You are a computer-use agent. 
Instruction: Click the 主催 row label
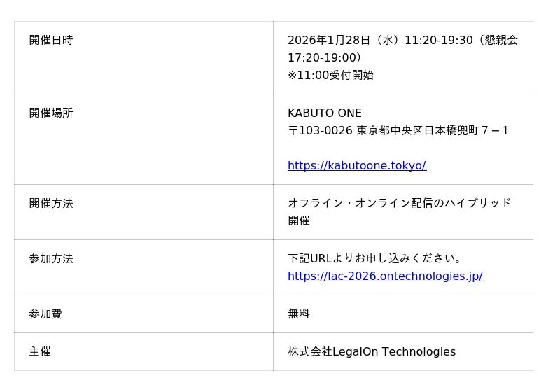[x=40, y=352]
